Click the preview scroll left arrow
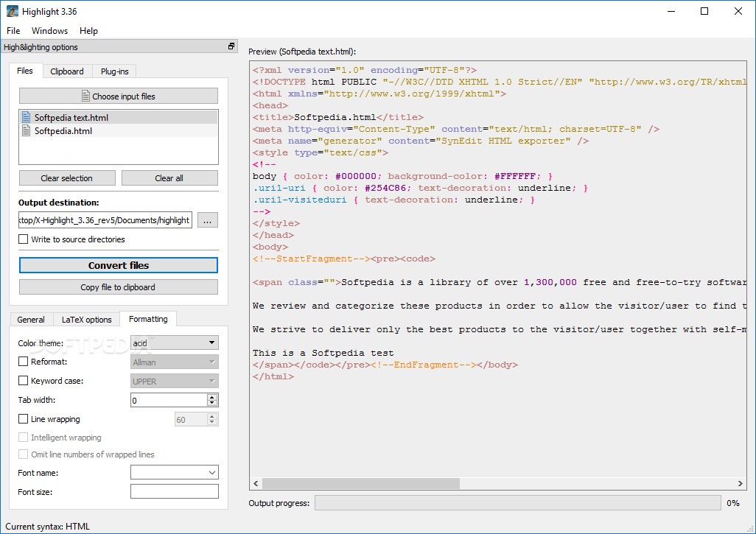Viewport: 756px width, 534px height. pos(256,483)
